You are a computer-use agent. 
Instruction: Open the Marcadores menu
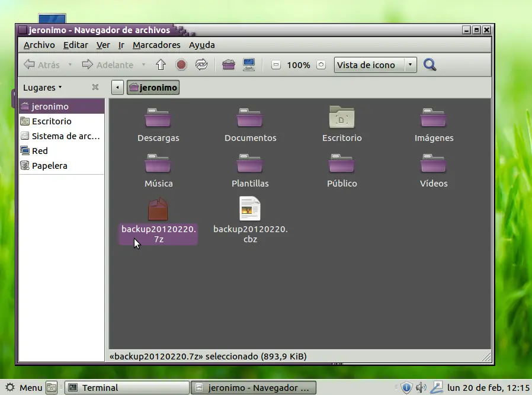pyautogui.click(x=156, y=45)
